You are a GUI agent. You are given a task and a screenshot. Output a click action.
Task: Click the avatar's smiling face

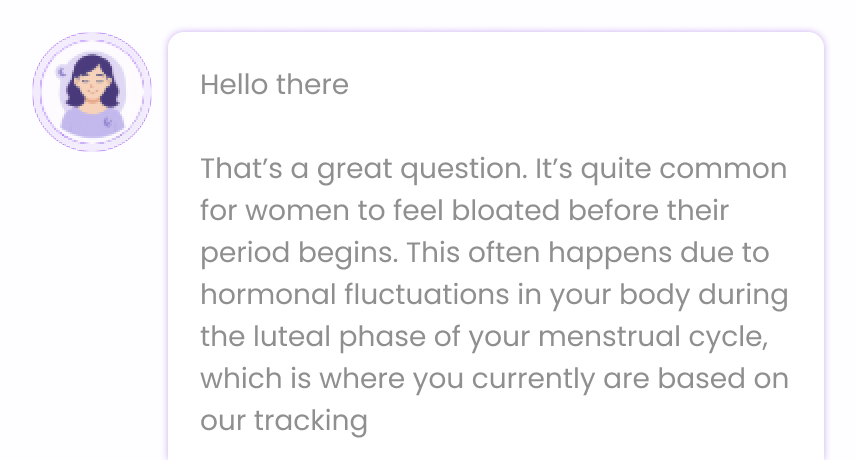coord(91,88)
